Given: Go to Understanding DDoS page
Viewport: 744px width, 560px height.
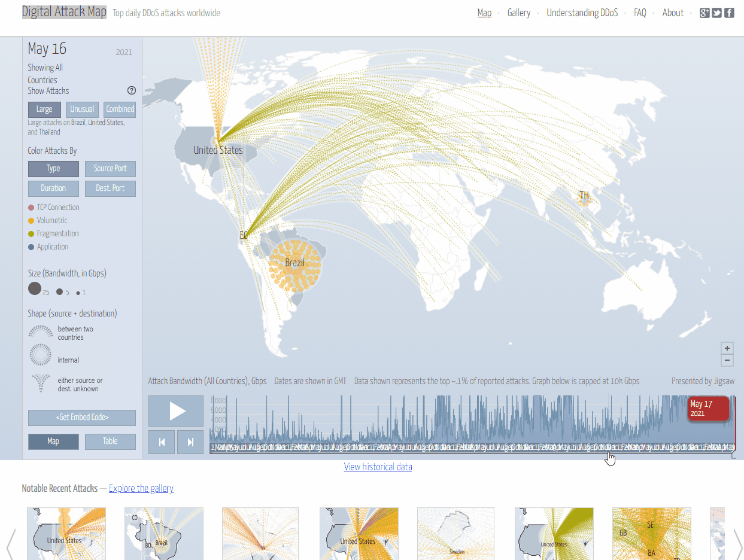Looking at the screenshot, I should tap(582, 13).
